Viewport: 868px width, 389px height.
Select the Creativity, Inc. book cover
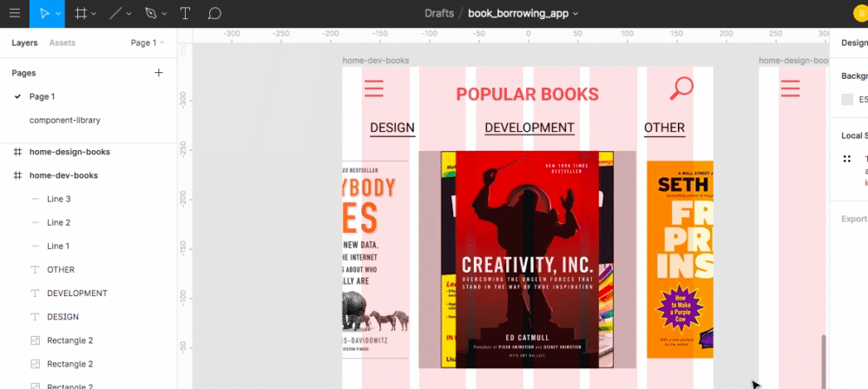(x=528, y=260)
